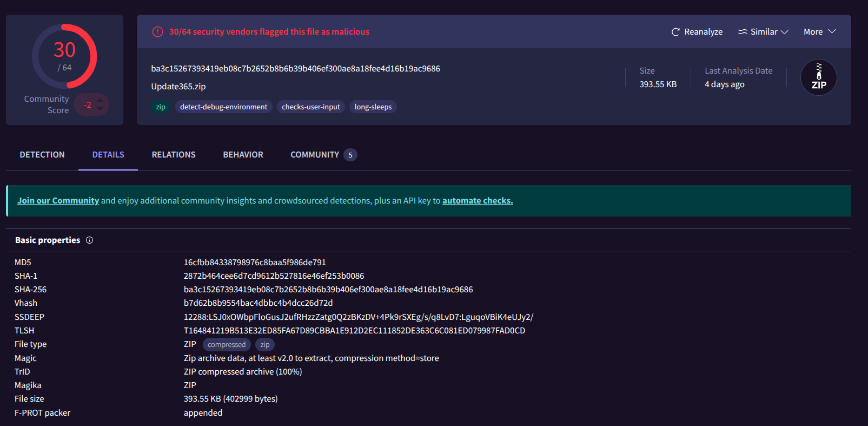Viewport: 868px width, 426px height.
Task: Click the Basic properties info icon
Action: click(x=90, y=240)
